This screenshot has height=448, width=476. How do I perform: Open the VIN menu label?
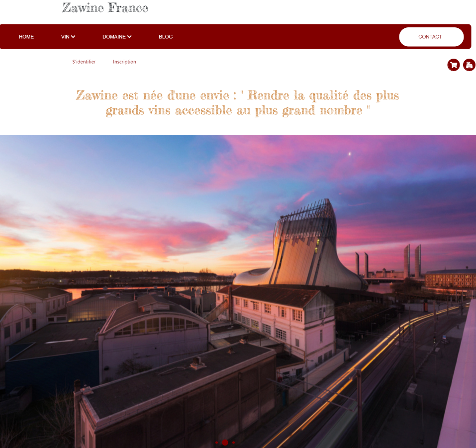(x=65, y=37)
